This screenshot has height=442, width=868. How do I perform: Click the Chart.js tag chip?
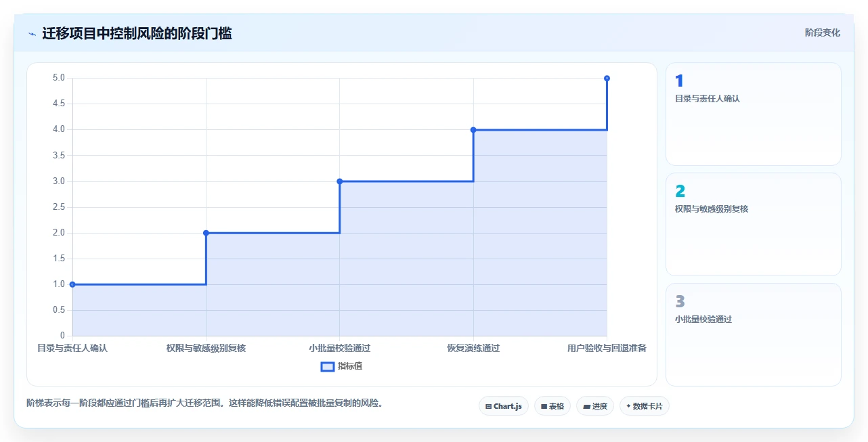[504, 406]
